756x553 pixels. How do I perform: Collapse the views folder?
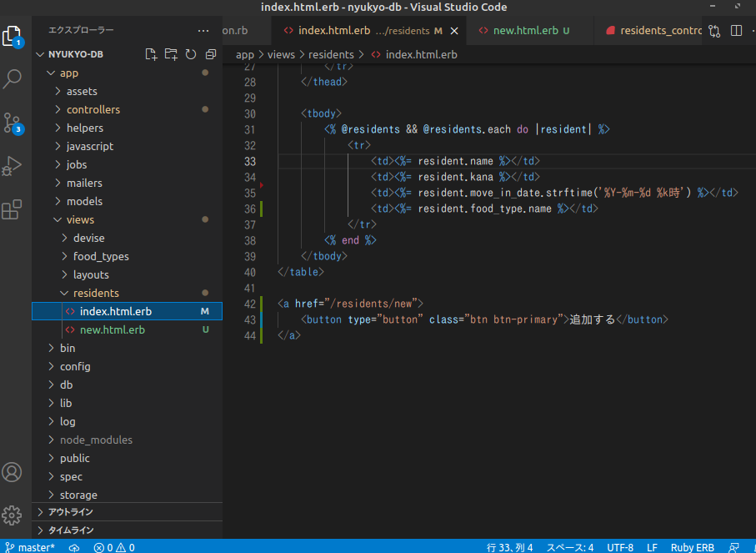[x=80, y=219]
